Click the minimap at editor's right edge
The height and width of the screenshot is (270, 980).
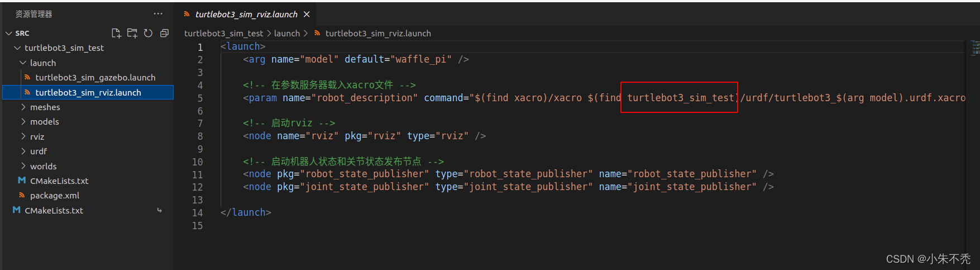[x=975, y=48]
